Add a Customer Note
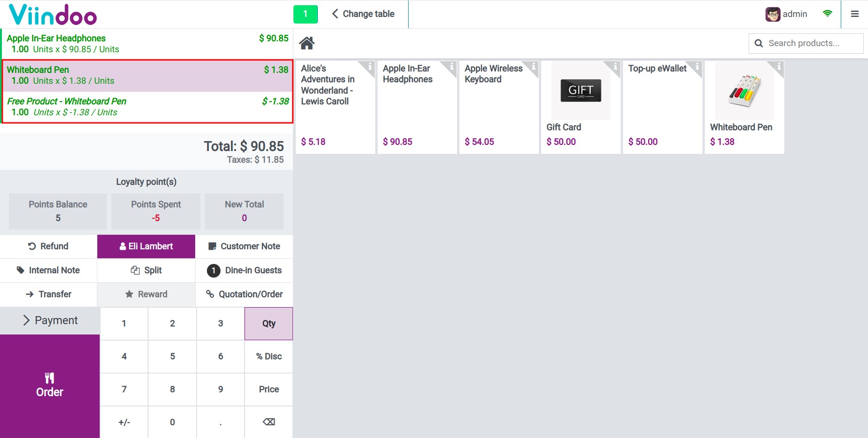868x438 pixels. coord(244,247)
